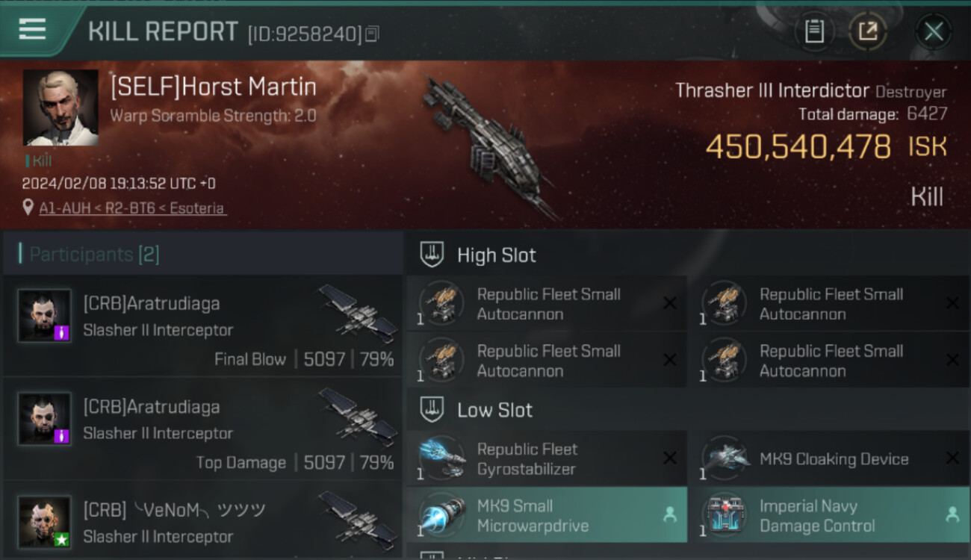Select the MK9 Small Microwarpdrive icon

[442, 514]
